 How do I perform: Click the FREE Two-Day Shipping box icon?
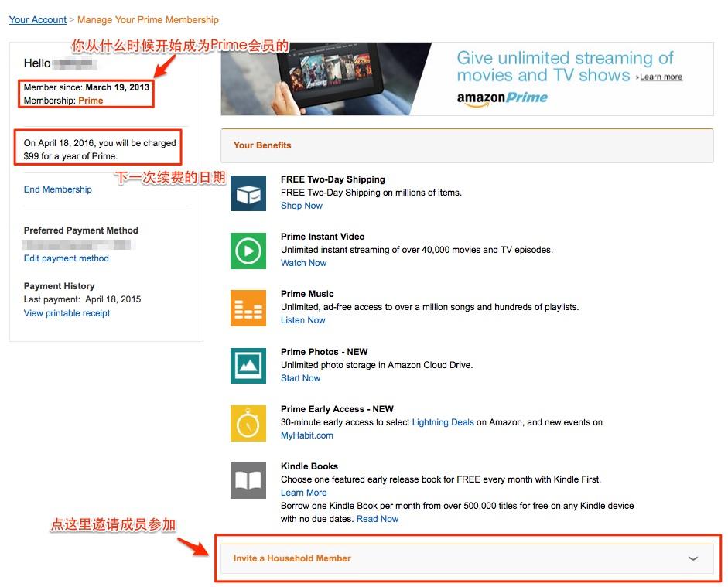click(x=248, y=193)
